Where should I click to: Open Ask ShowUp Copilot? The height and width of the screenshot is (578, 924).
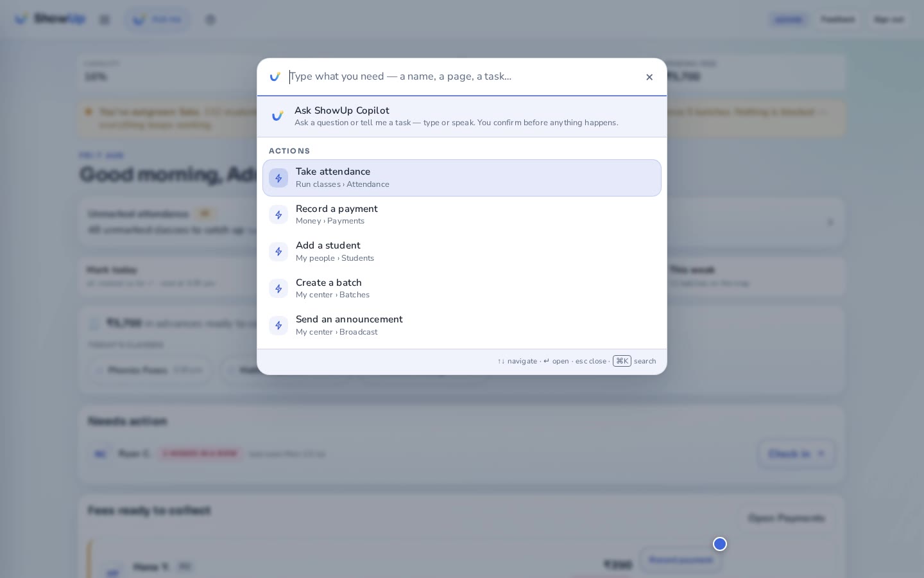(x=462, y=116)
